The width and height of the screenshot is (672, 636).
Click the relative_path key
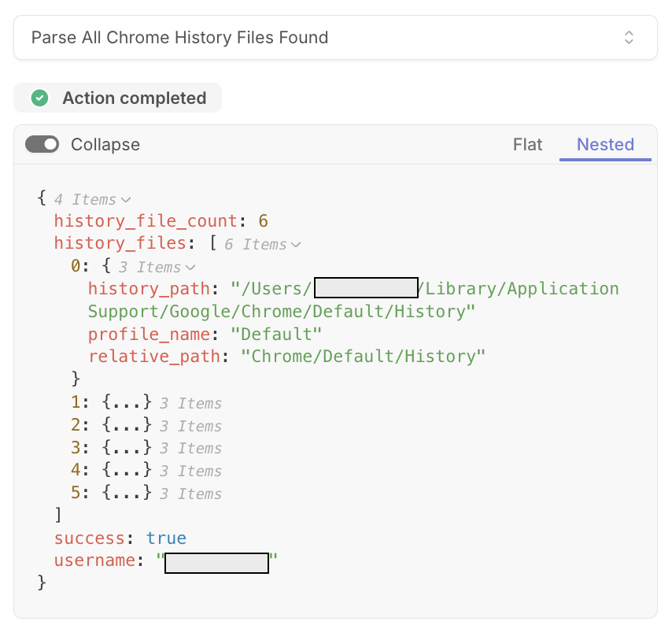click(154, 357)
